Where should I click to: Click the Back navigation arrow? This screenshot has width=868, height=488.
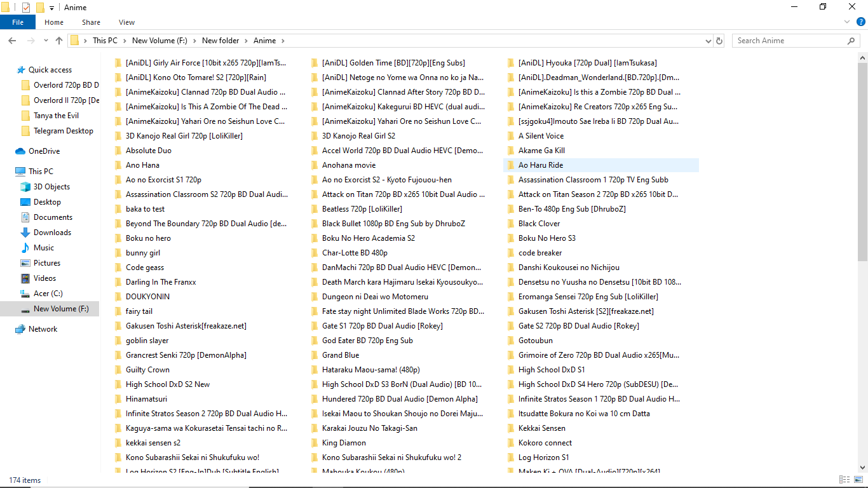(x=12, y=41)
